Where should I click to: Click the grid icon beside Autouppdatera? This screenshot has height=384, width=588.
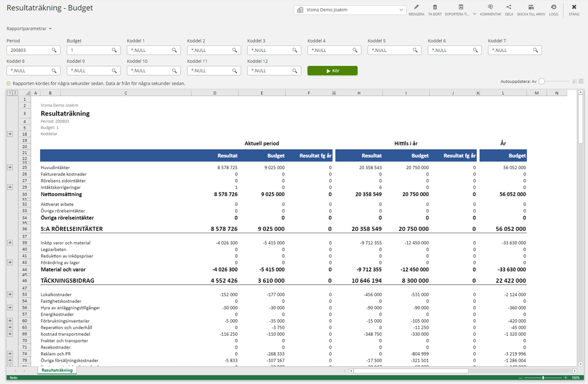point(582,82)
